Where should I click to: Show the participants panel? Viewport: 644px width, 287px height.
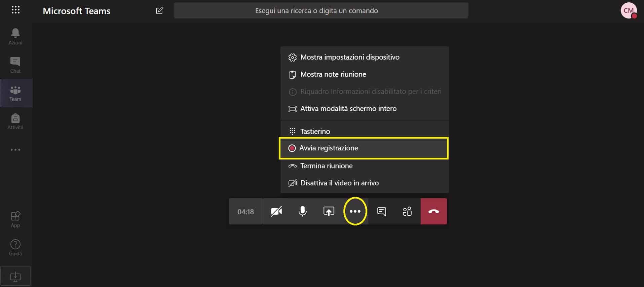[x=407, y=211]
